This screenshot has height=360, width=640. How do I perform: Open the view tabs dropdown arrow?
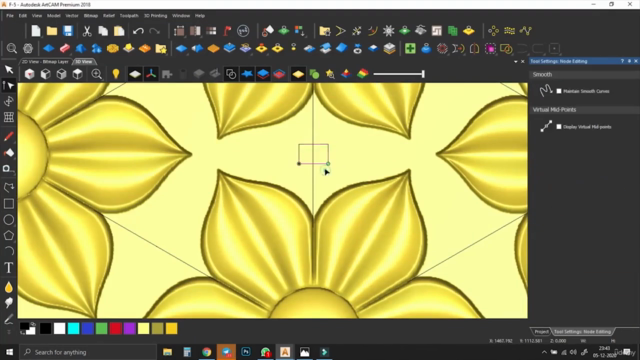point(516,62)
